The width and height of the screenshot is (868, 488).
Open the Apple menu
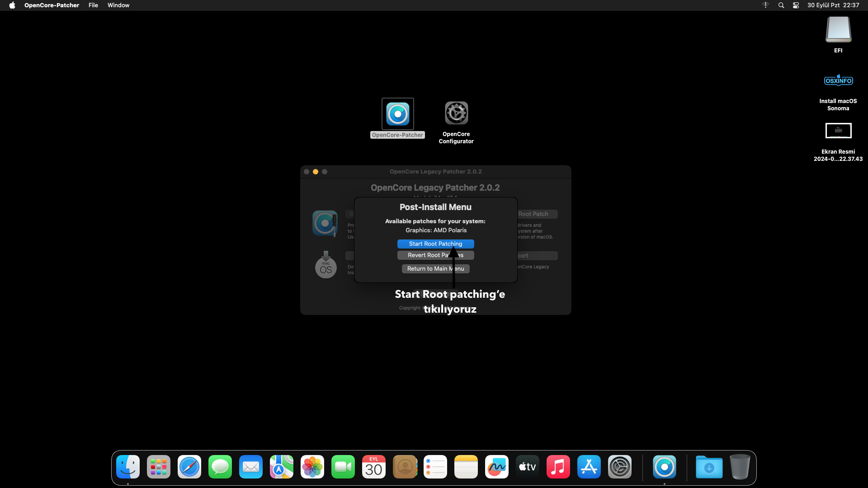pyautogui.click(x=12, y=5)
